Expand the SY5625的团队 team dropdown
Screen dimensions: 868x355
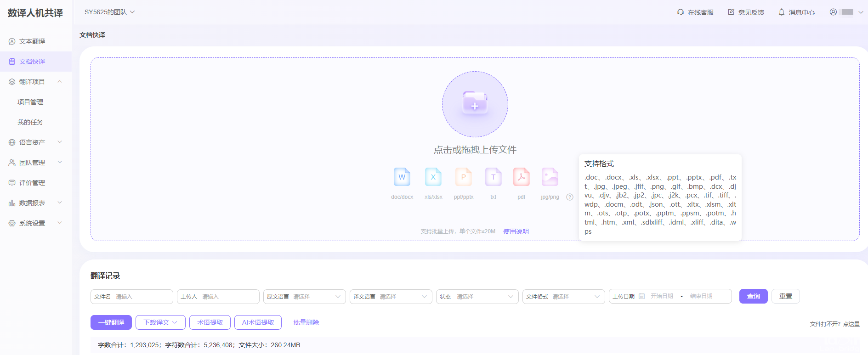coord(109,12)
